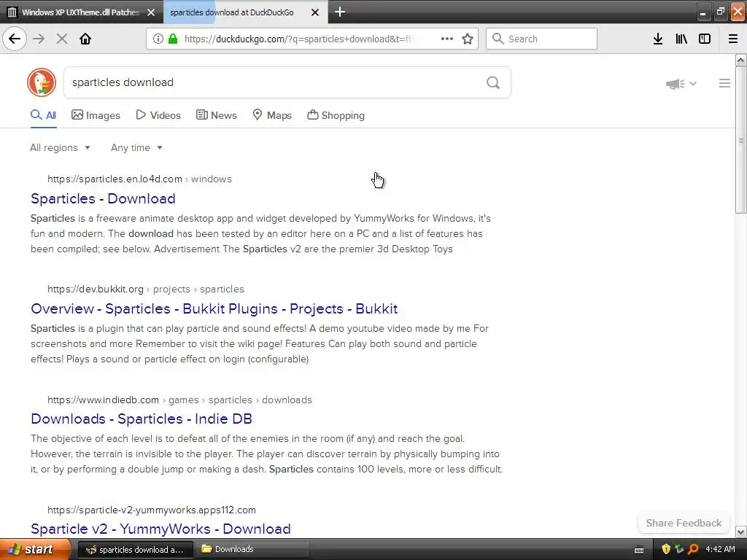Click the address bar URL field
Image resolution: width=747 pixels, height=560 pixels.
click(299, 39)
